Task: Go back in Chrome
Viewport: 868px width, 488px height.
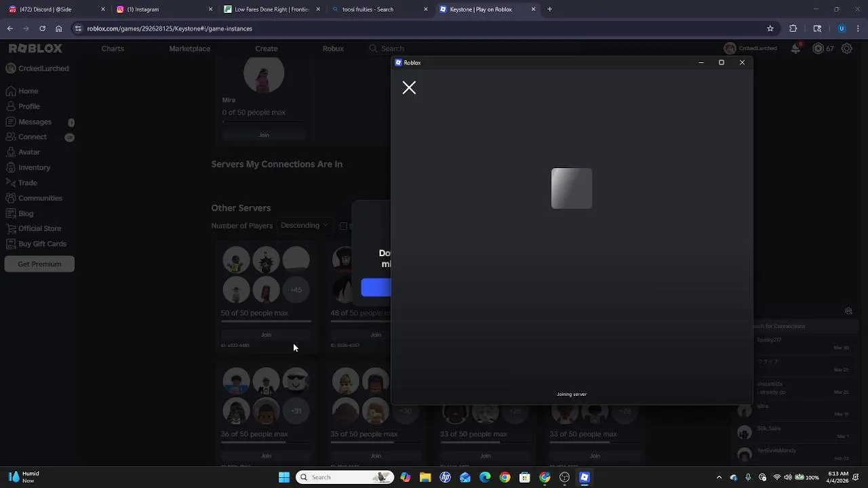Action: point(10,28)
